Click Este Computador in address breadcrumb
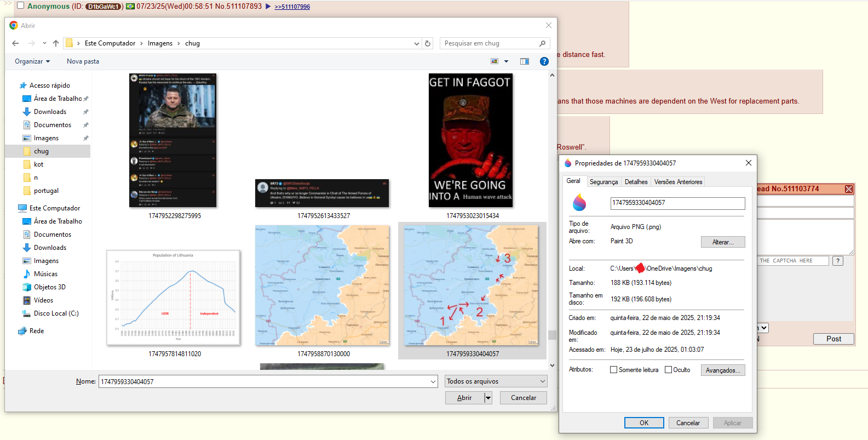868x440 pixels. [x=110, y=43]
